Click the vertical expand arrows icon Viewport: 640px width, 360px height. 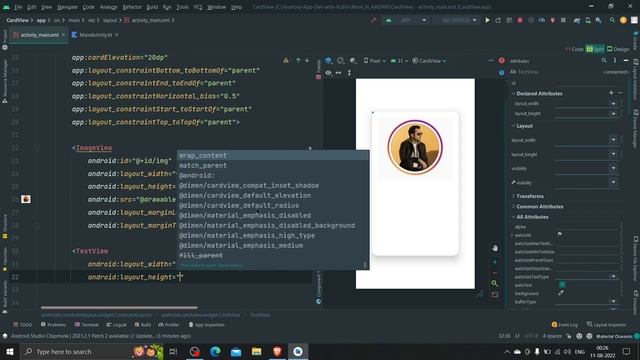(349, 73)
